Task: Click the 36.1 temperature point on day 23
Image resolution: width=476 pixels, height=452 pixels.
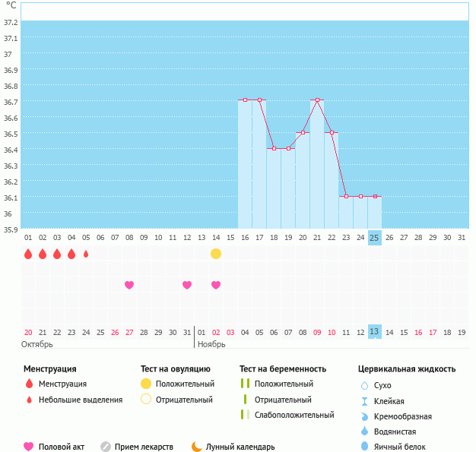Action: click(346, 196)
